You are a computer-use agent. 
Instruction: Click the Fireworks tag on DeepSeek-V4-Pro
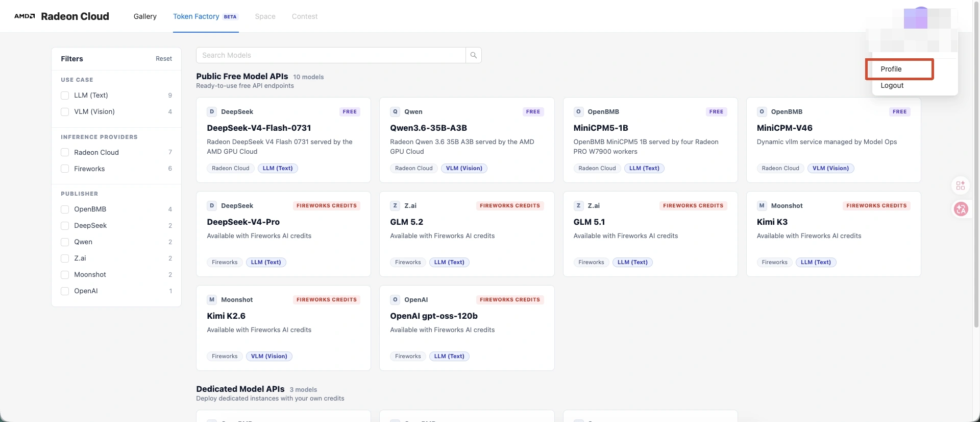click(x=225, y=262)
